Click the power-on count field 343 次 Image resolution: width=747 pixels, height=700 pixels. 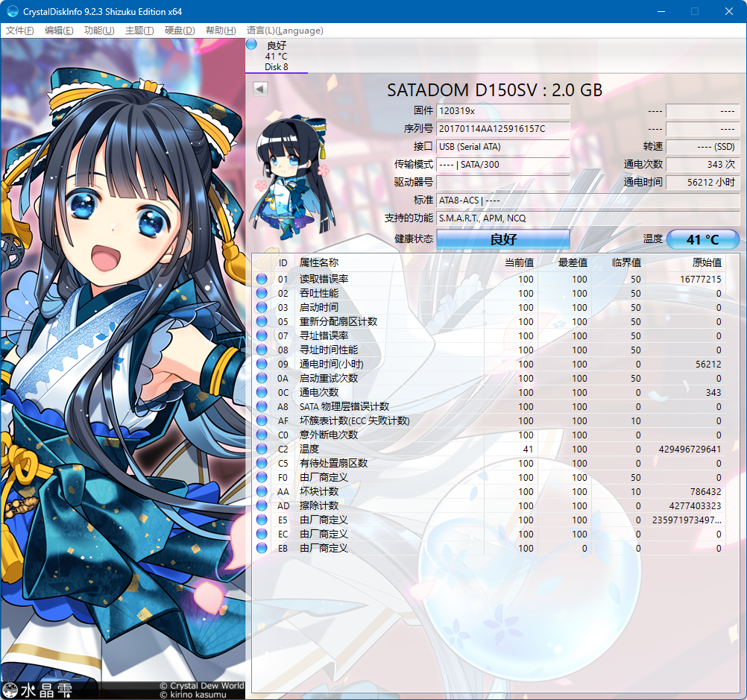703,165
